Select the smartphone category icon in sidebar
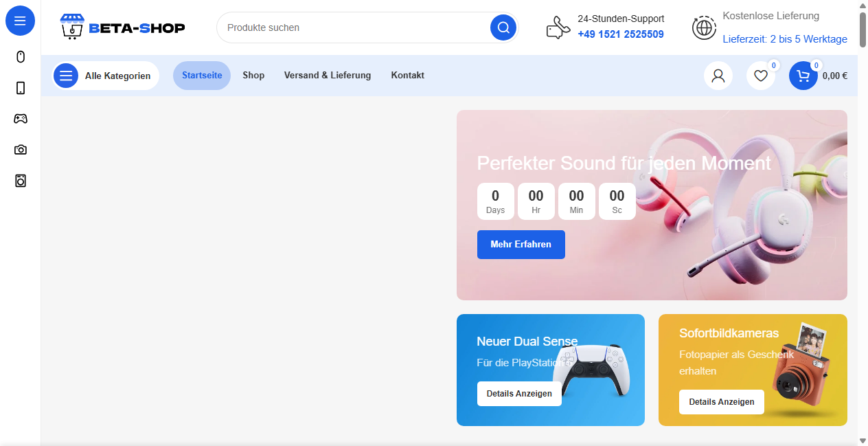Screen dimensions: 868x446 21,88
